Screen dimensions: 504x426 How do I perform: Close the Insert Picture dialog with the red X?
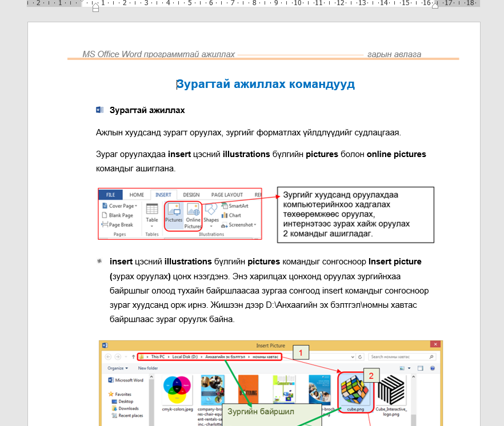click(435, 344)
